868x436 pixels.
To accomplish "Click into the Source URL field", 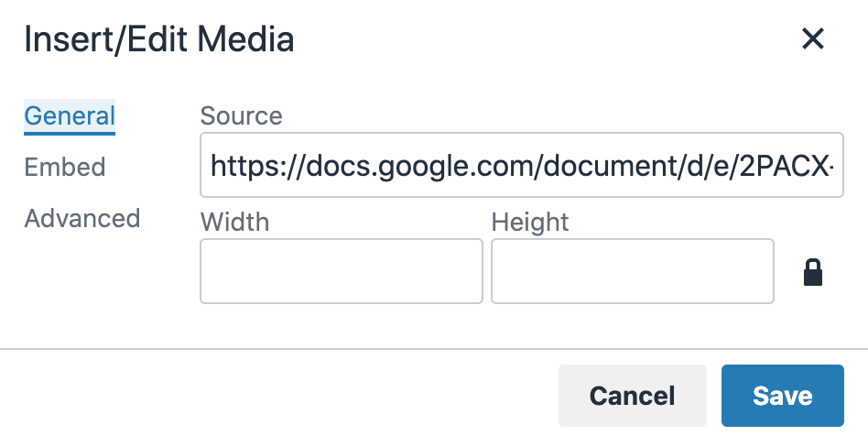I will coord(521,166).
